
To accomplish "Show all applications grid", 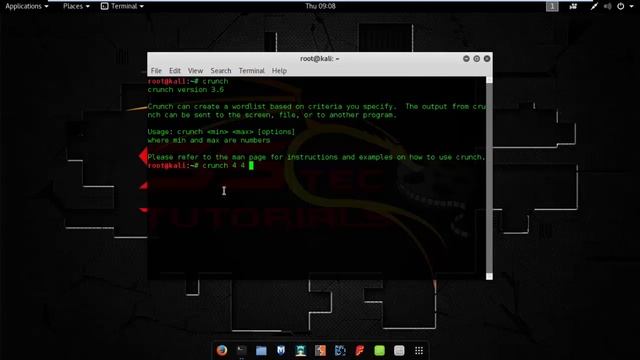I will tap(419, 351).
